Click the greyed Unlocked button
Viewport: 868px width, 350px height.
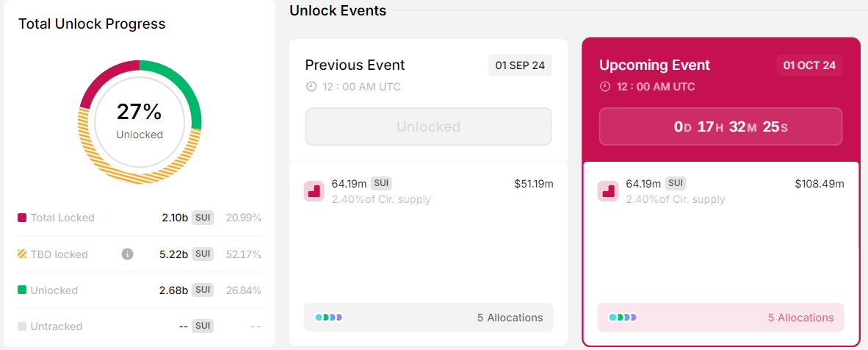[x=428, y=126]
